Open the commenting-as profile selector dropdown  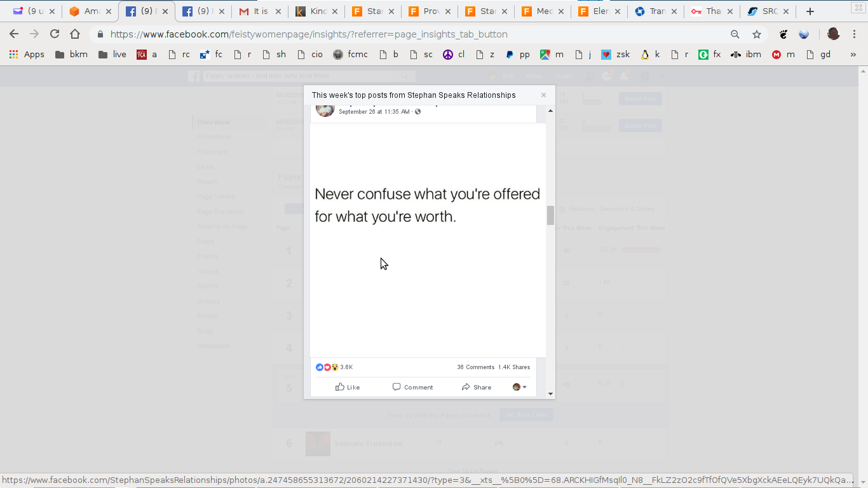click(520, 387)
